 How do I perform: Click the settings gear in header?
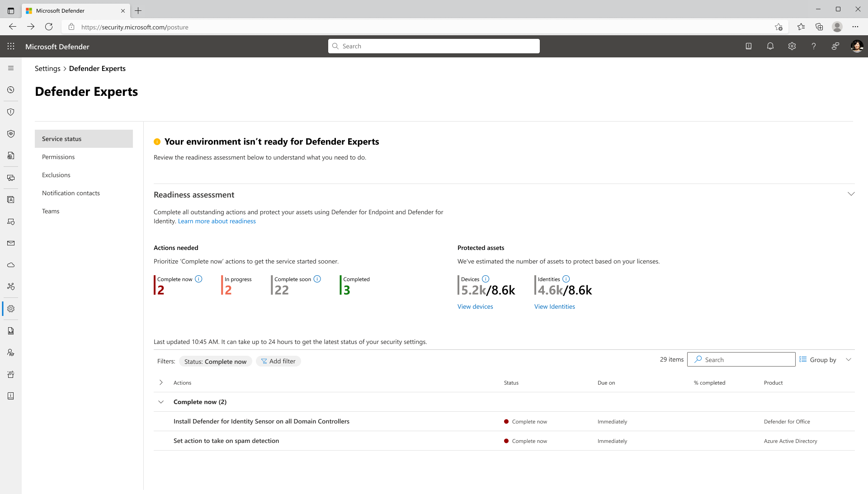[x=792, y=46]
